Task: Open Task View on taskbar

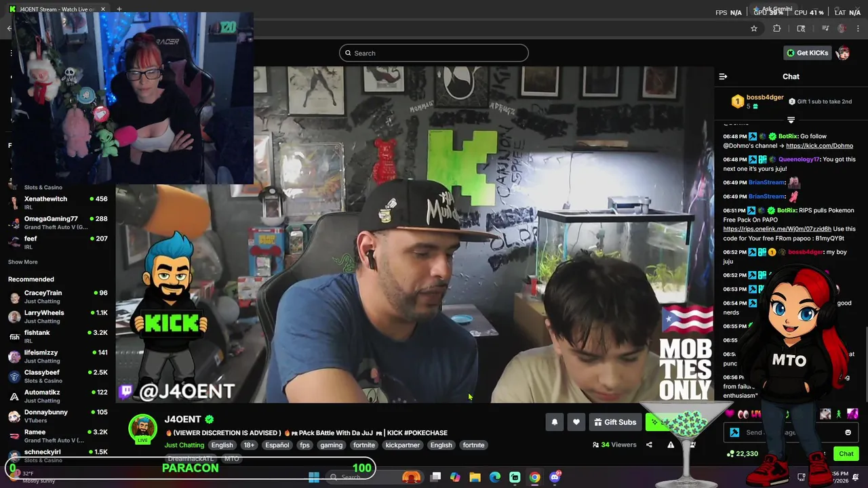Action: (x=436, y=477)
